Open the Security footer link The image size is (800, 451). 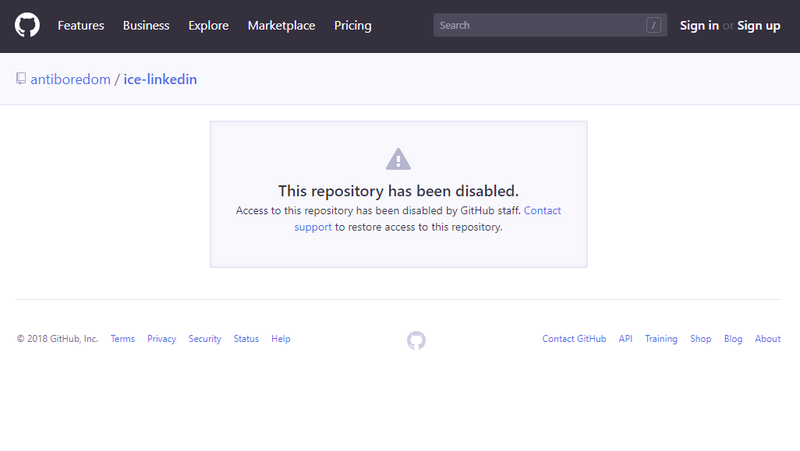[205, 339]
